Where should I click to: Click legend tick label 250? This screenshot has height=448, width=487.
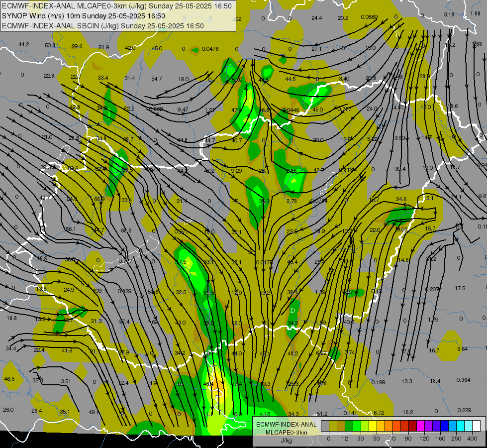pos(456,439)
